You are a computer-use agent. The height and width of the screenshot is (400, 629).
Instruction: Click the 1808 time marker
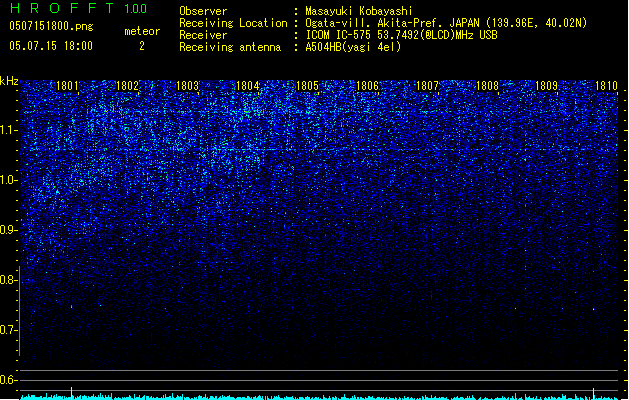tap(487, 86)
